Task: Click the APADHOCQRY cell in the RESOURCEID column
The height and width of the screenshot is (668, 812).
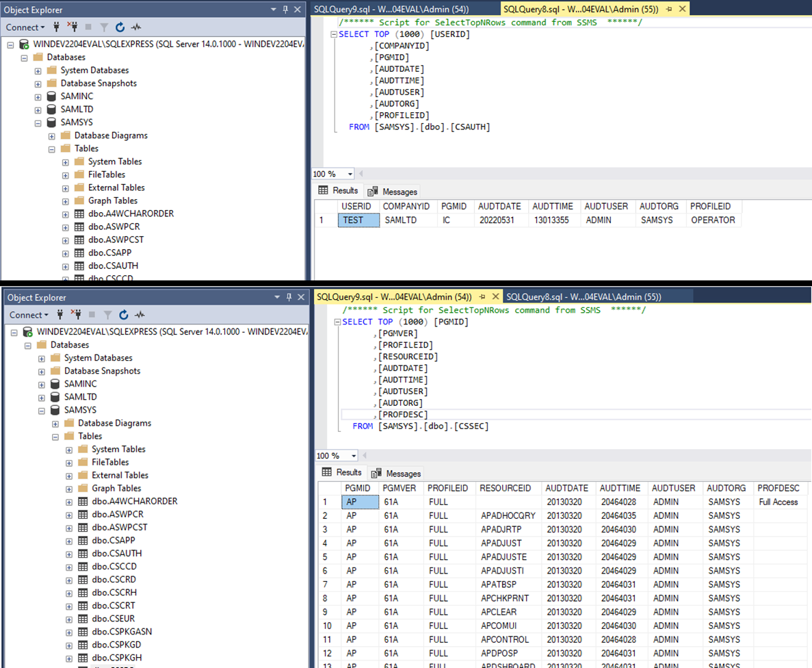Action: click(508, 515)
